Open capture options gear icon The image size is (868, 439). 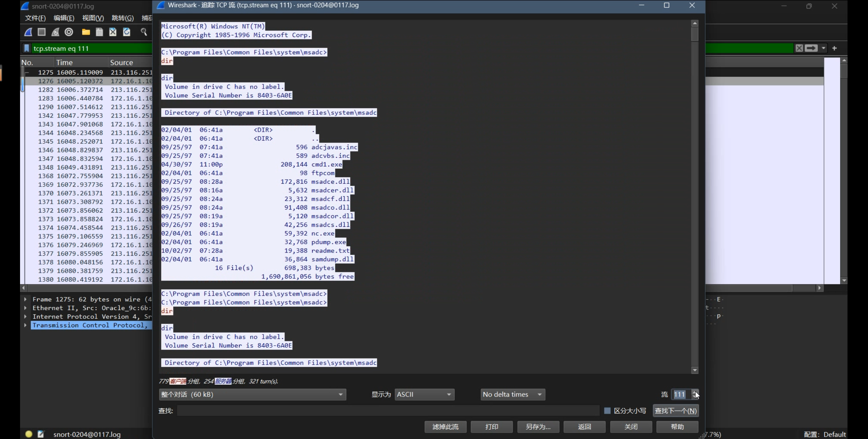coord(69,32)
